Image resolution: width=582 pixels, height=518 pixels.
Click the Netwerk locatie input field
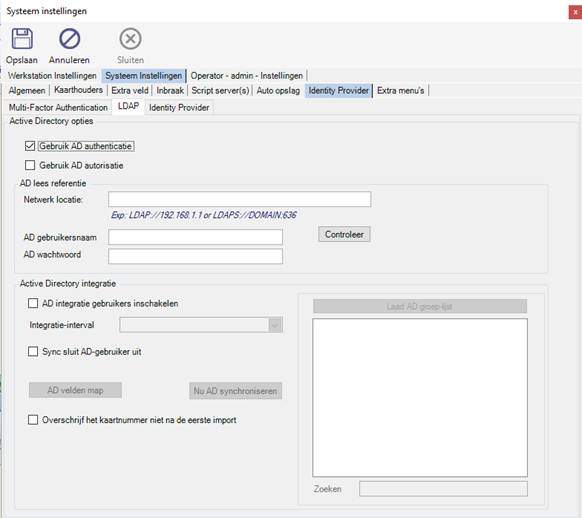pyautogui.click(x=239, y=199)
